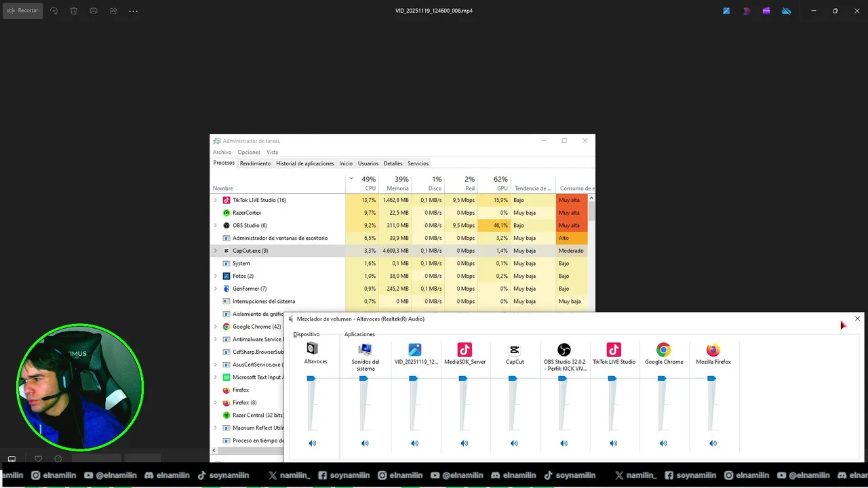Click the Mozilla Firefox icon in the mixer
The height and width of the screenshot is (488, 868).
(713, 350)
